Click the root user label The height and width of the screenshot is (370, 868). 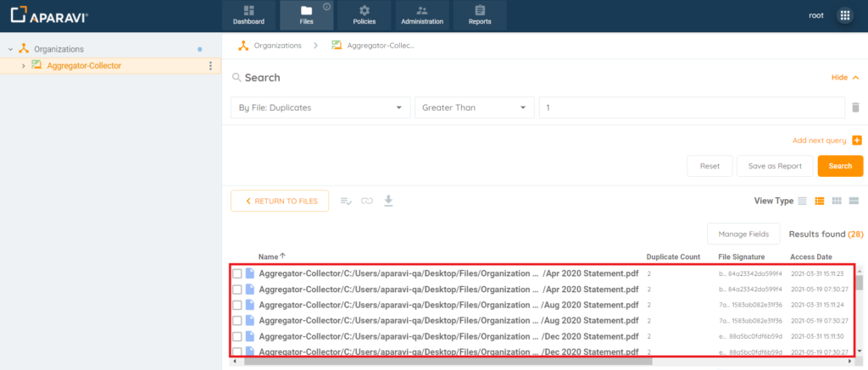[816, 15]
